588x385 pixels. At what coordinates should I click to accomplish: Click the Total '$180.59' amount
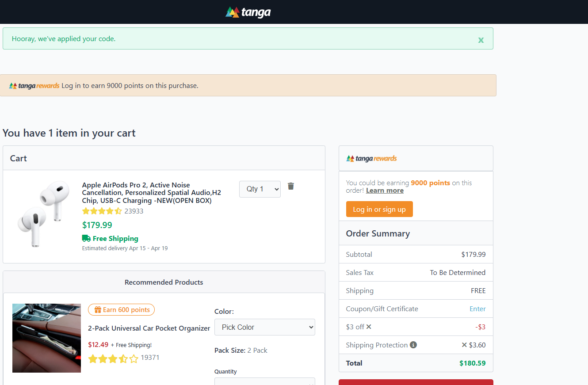tap(472, 363)
